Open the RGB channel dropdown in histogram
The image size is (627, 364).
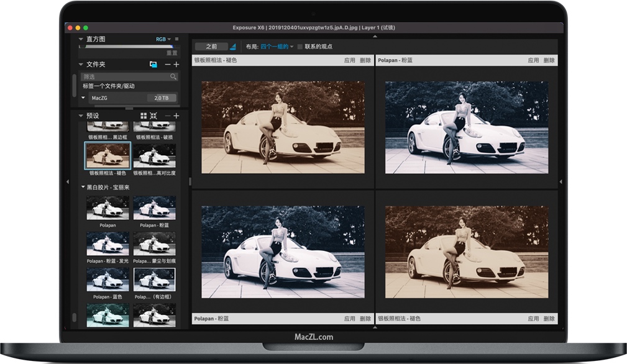click(x=163, y=39)
